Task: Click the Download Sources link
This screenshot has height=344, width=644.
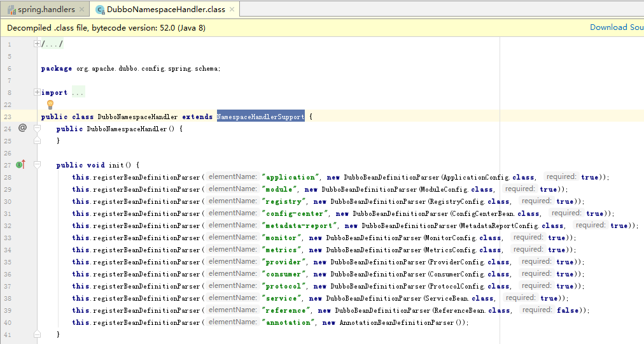Action: [x=617, y=27]
